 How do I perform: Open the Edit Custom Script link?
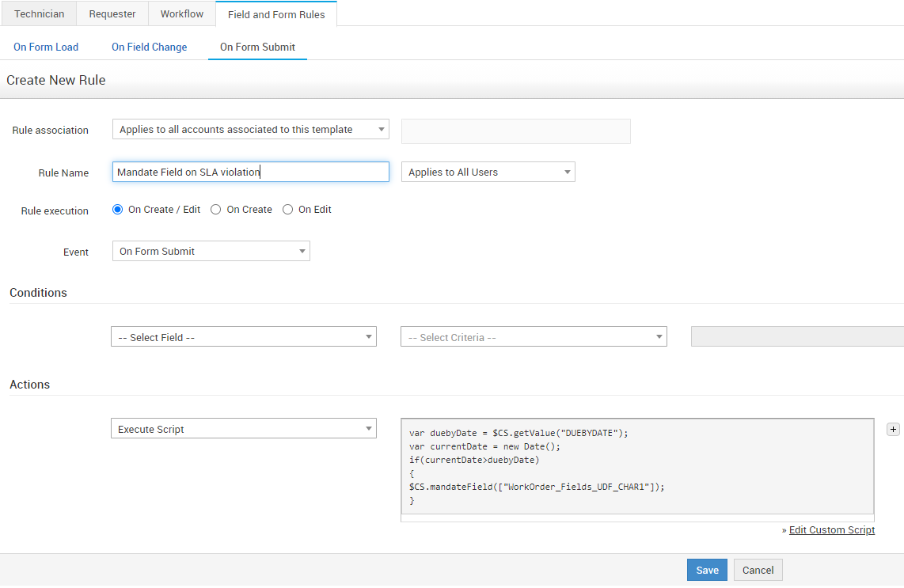coord(831,530)
